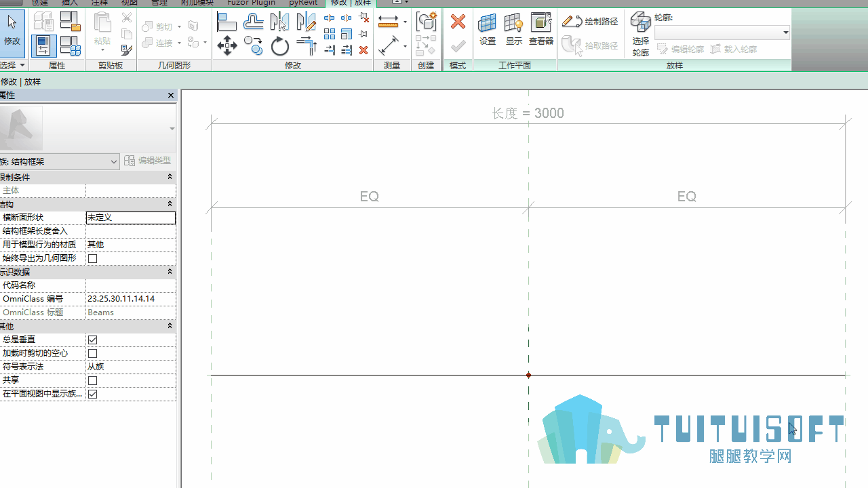
Task: Click the Trim/Extend to Corner tool
Action: (x=306, y=46)
